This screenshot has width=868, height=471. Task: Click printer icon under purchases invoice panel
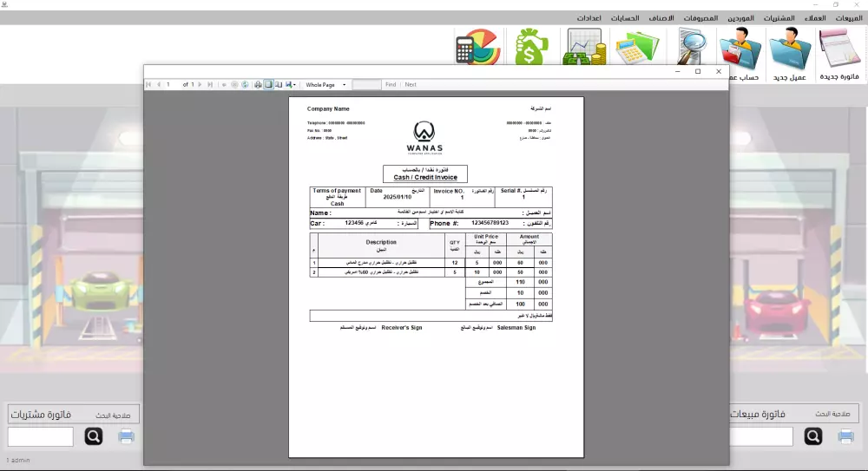click(126, 436)
